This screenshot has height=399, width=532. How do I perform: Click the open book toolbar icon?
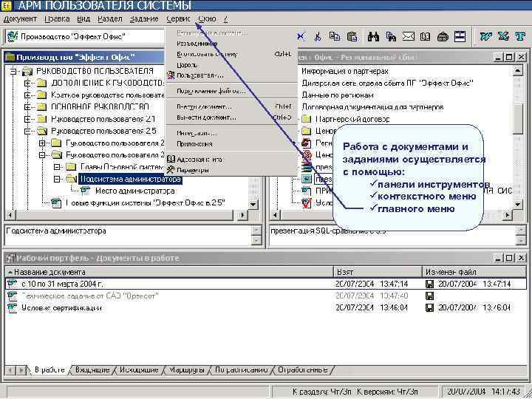(425, 36)
